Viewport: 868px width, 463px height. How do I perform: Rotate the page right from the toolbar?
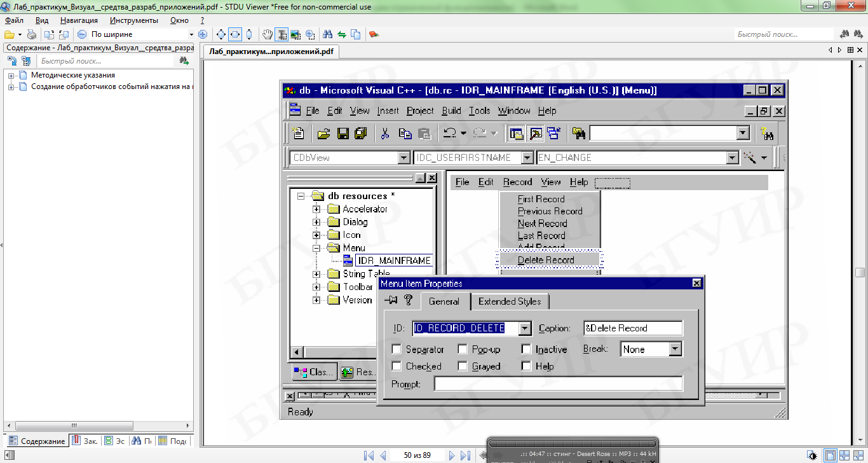pos(64,34)
